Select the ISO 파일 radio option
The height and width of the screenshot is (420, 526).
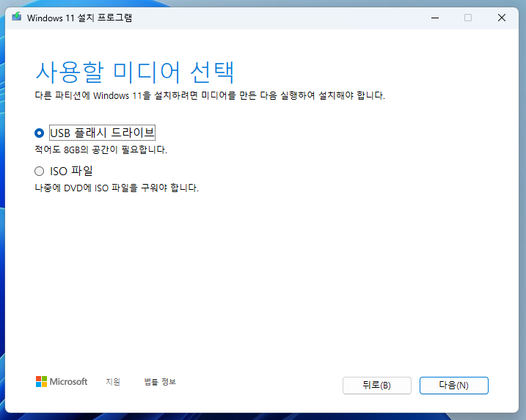click(x=40, y=172)
